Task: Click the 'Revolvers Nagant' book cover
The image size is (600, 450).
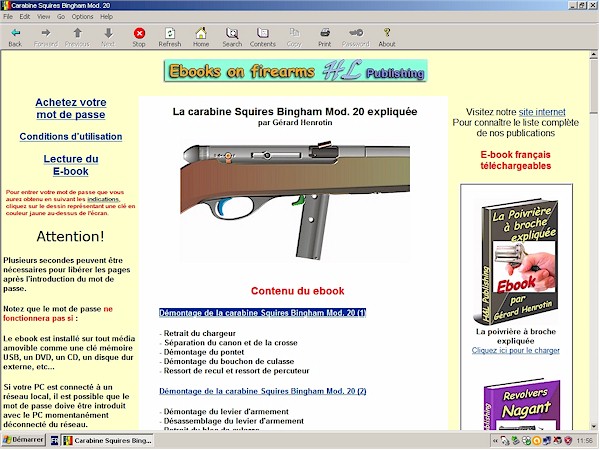Action: (x=521, y=405)
